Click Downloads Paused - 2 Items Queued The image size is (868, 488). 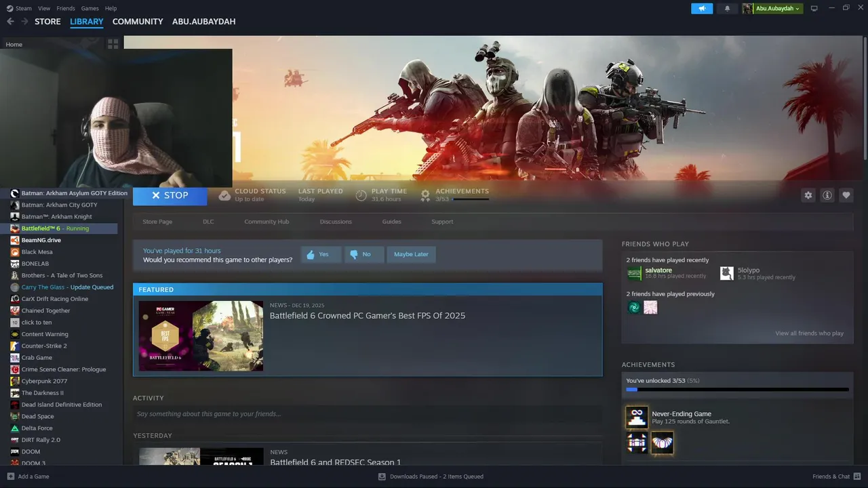click(437, 476)
